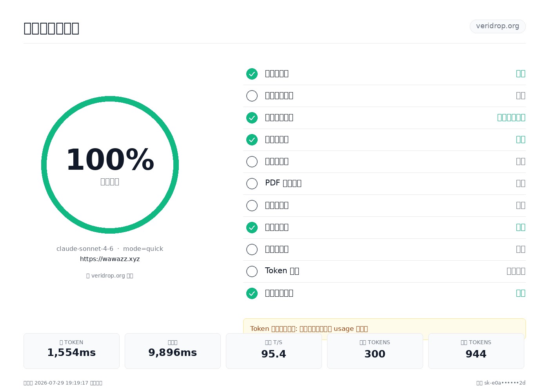Click the empty circle beside the Token row
The height and width of the screenshot is (392, 549).
pos(252,271)
